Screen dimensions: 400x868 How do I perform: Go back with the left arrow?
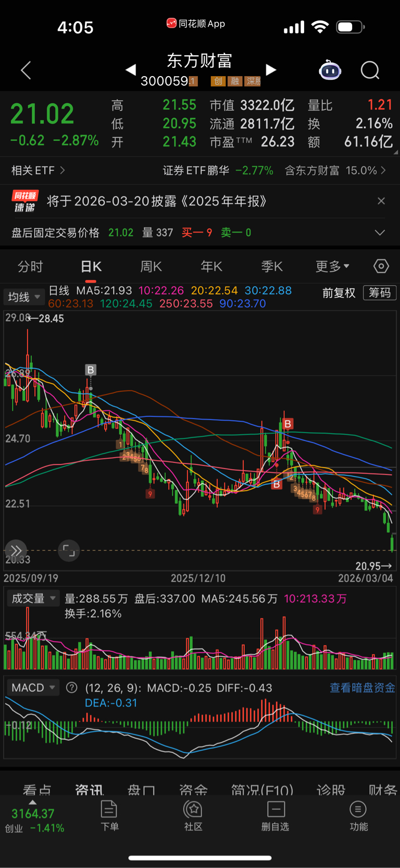26,70
